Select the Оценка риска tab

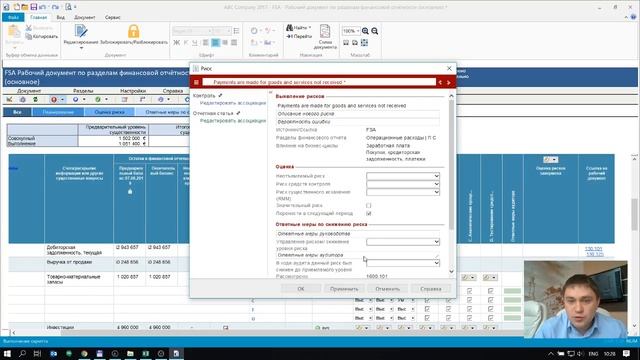pos(109,112)
